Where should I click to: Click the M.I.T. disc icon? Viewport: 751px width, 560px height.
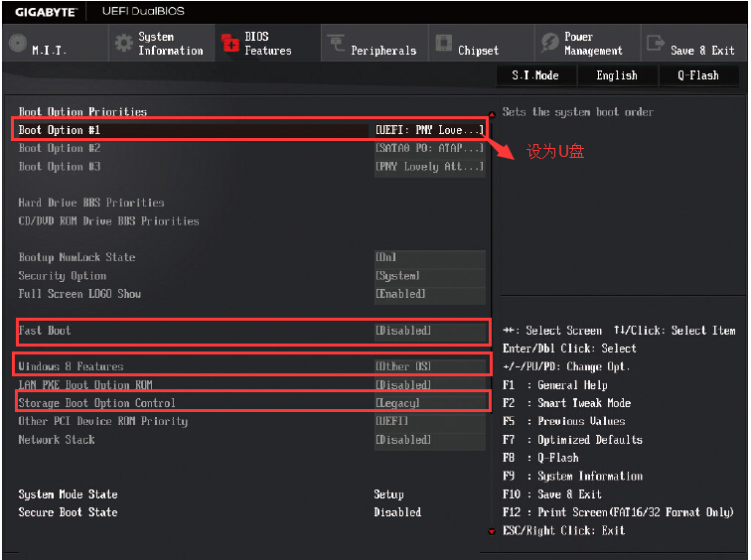(x=18, y=43)
